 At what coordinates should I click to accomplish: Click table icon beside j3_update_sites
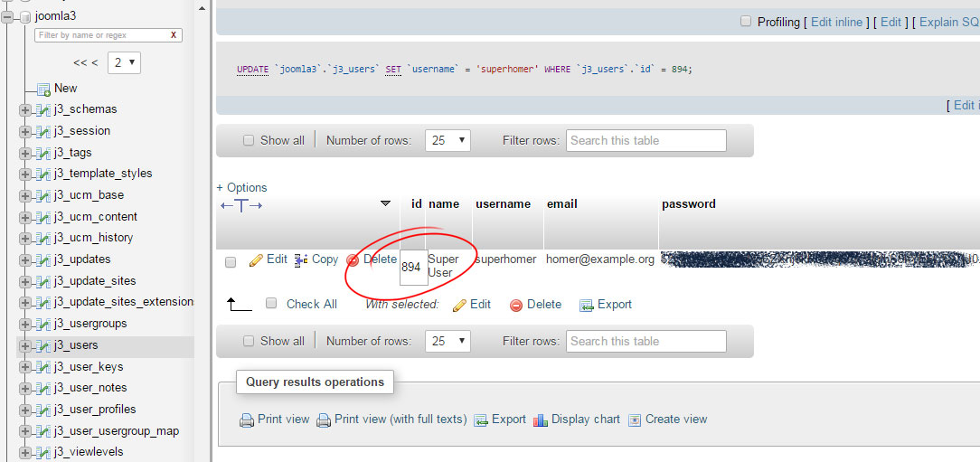pos(43,281)
